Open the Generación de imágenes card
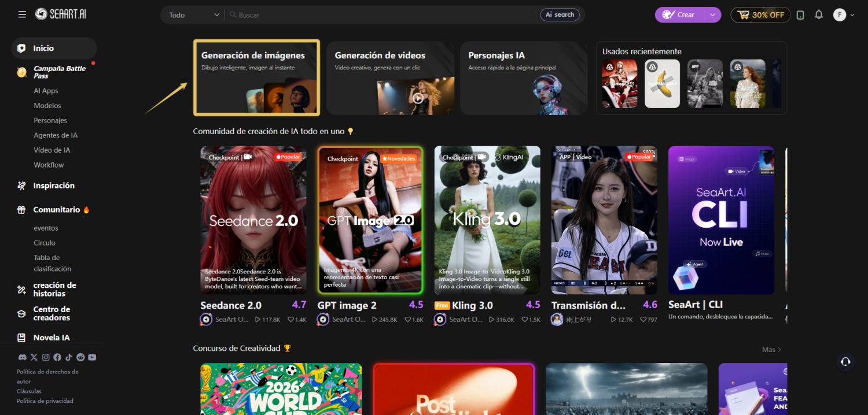This screenshot has width=868, height=415. [x=256, y=77]
